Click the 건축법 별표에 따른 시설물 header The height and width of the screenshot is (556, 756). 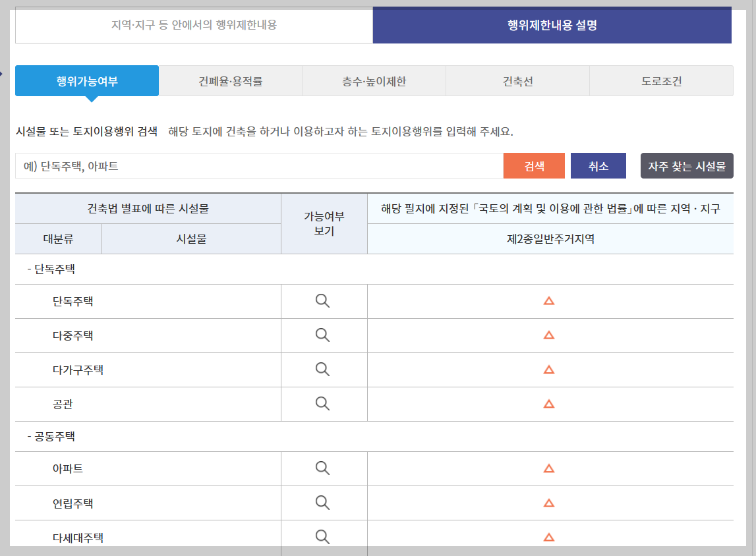[148, 209]
